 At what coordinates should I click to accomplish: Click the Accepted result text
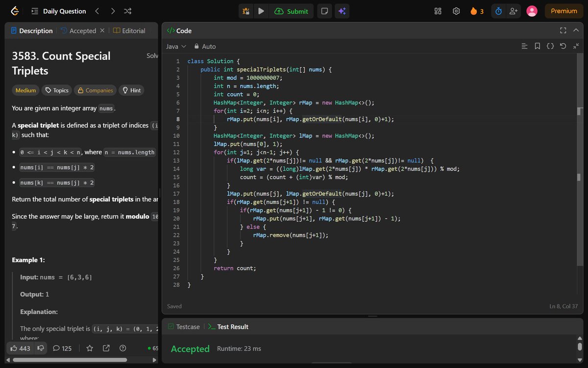click(190, 349)
